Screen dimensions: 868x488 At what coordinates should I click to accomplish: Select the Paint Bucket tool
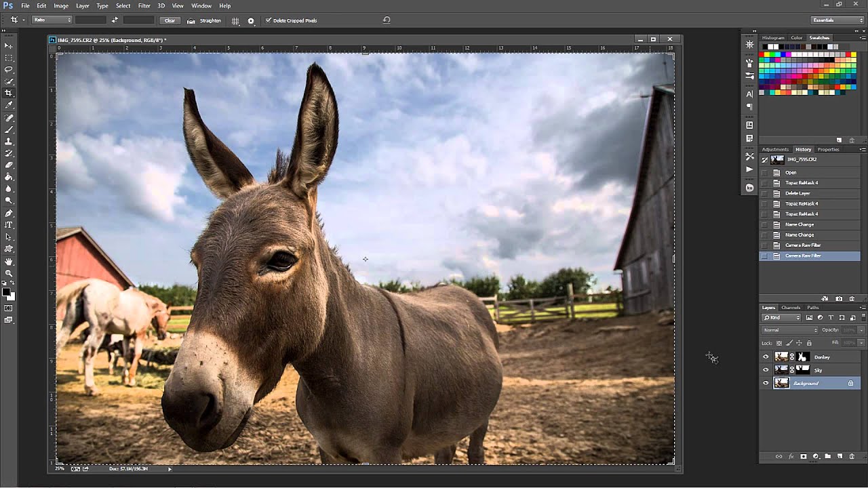pos(9,177)
